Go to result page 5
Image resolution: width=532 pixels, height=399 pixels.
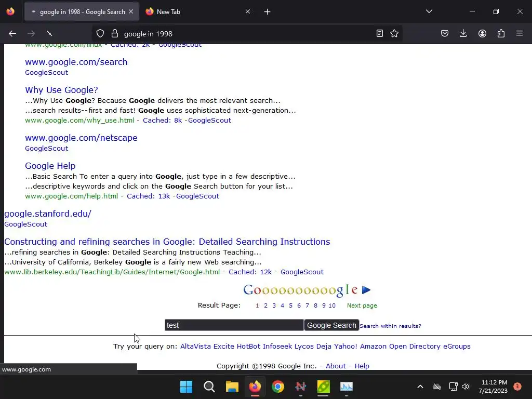290,305
